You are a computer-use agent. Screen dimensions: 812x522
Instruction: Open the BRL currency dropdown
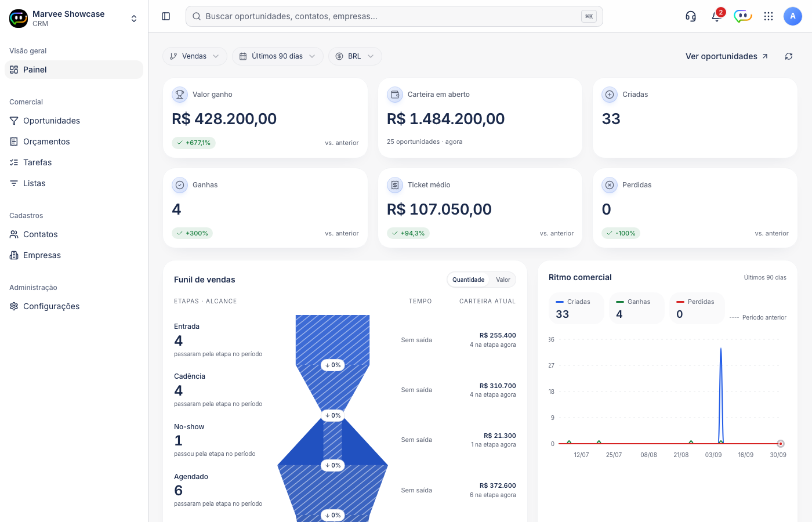355,56
